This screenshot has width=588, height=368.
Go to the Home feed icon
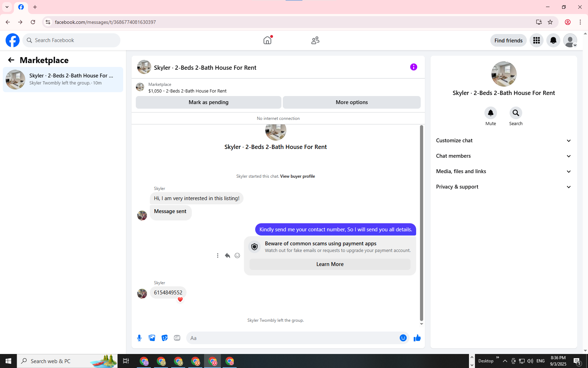point(267,40)
